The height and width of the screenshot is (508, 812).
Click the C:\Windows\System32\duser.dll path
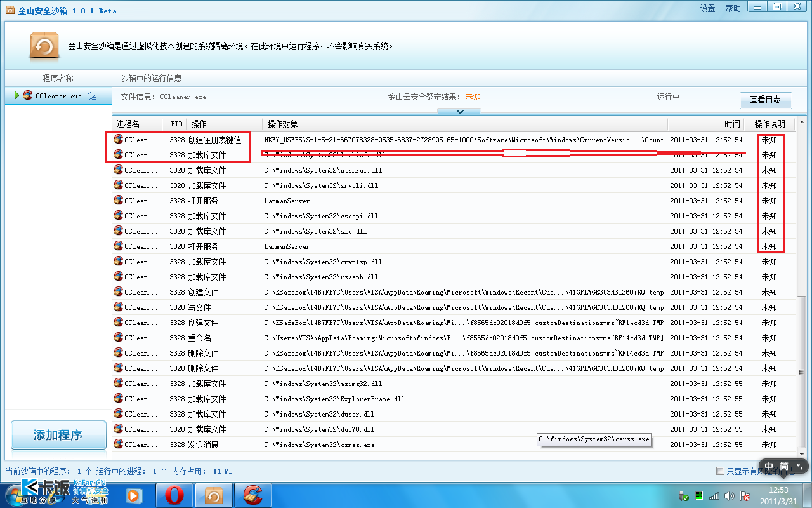pos(319,414)
